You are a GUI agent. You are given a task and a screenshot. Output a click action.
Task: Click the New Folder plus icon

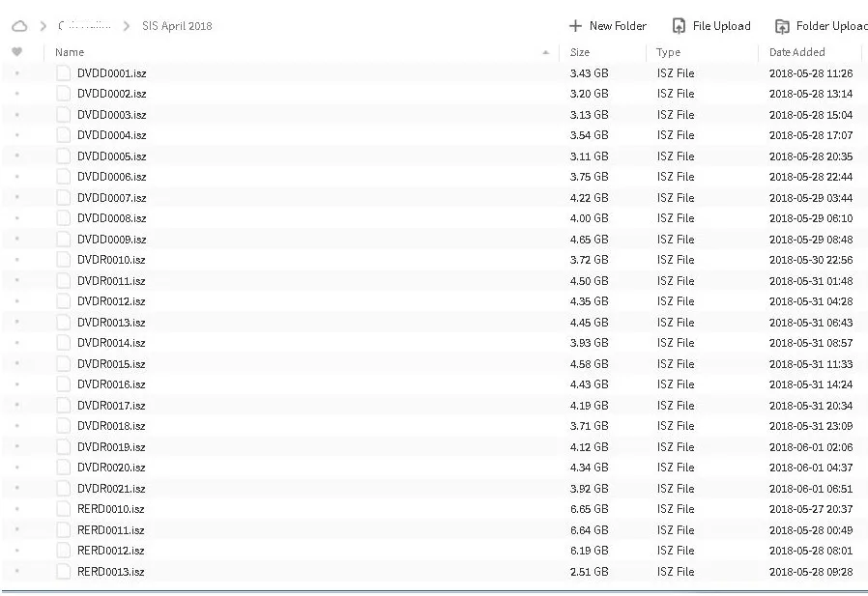(x=576, y=26)
